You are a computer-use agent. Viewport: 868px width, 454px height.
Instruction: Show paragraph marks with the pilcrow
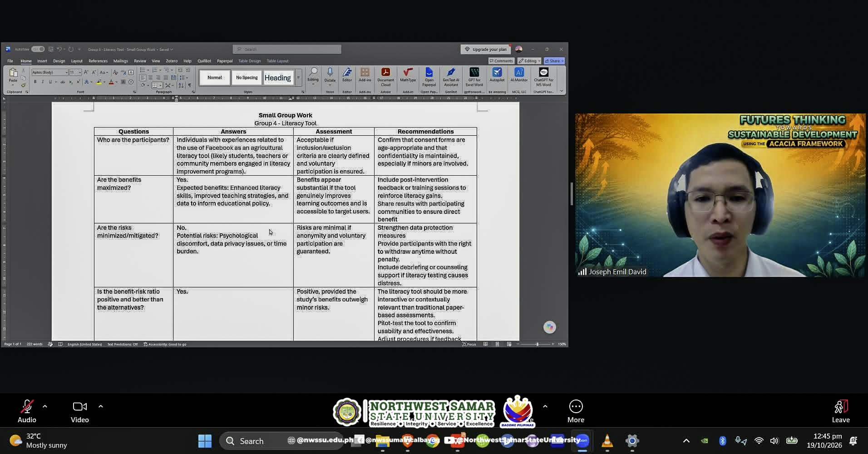(x=189, y=85)
